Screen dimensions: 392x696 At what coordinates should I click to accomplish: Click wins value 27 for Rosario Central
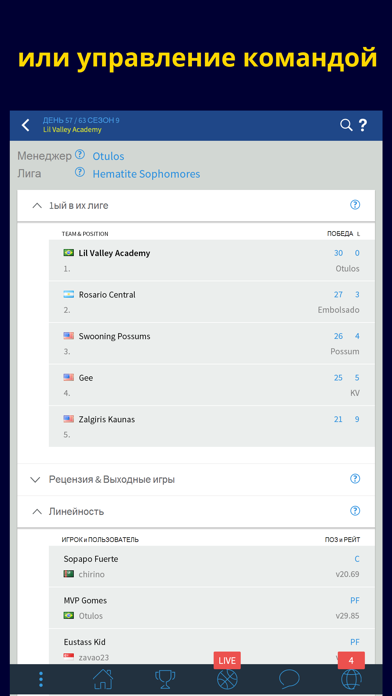338,295
